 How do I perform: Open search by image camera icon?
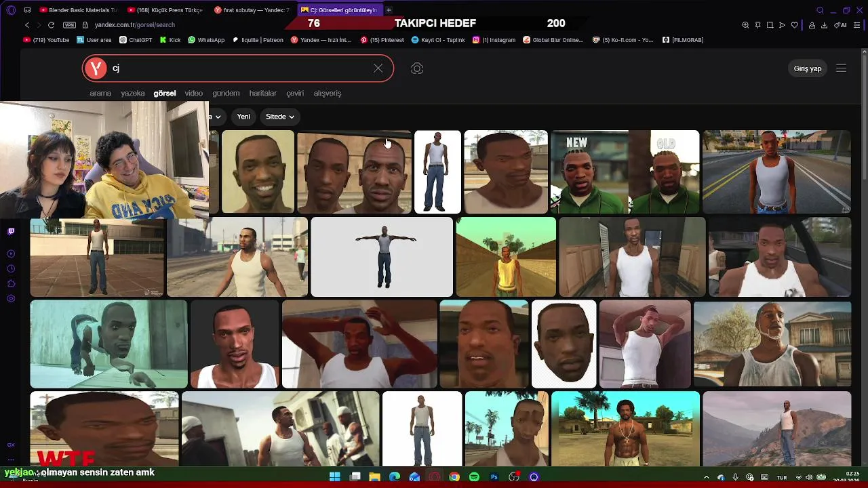(417, 68)
